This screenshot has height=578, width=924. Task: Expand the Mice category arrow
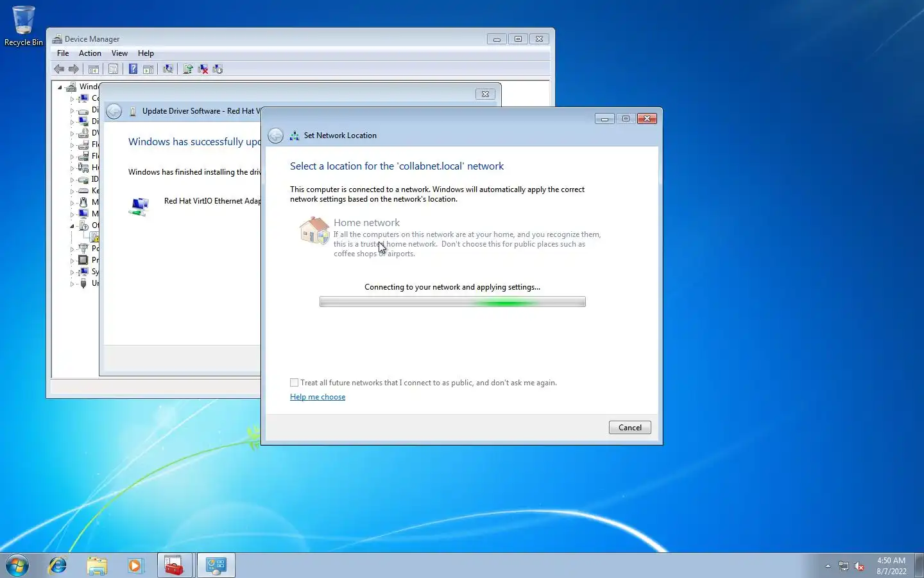72,203
